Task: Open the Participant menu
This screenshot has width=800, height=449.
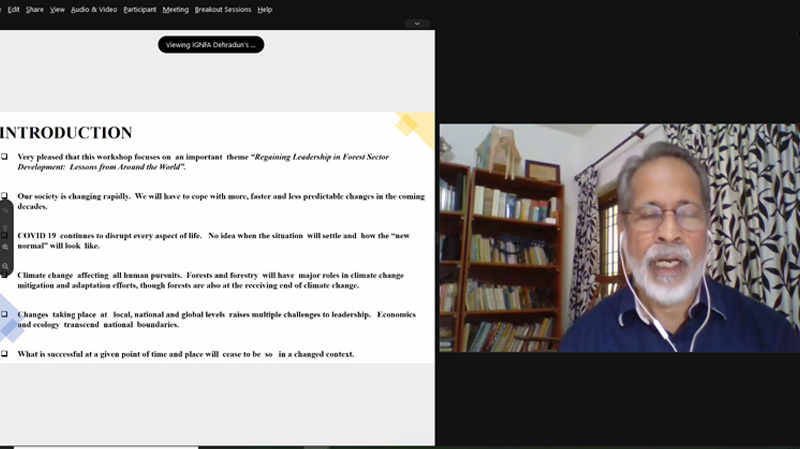Action: click(140, 9)
